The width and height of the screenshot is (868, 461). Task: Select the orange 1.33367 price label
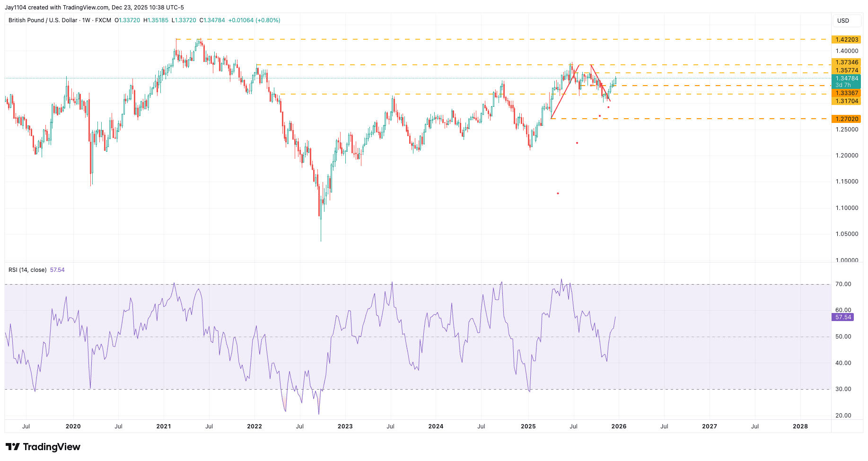tap(846, 93)
